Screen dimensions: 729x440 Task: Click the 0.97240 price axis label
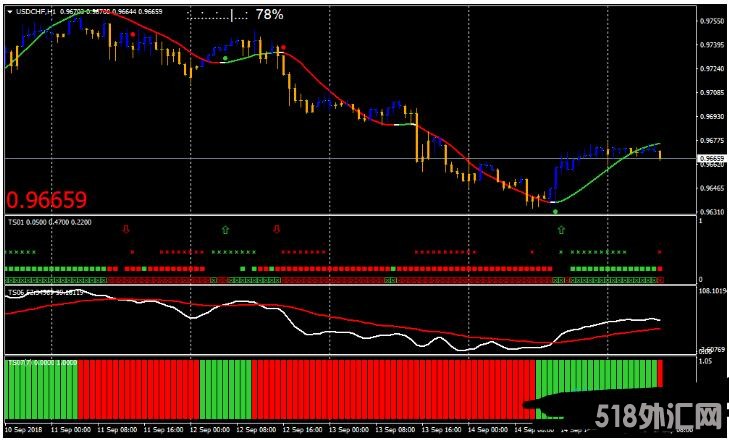click(x=711, y=69)
